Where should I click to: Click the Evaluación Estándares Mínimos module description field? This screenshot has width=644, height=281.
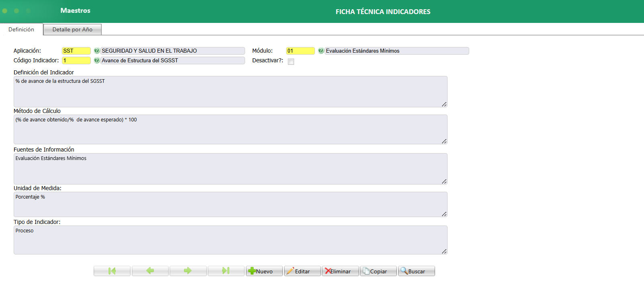tap(397, 51)
